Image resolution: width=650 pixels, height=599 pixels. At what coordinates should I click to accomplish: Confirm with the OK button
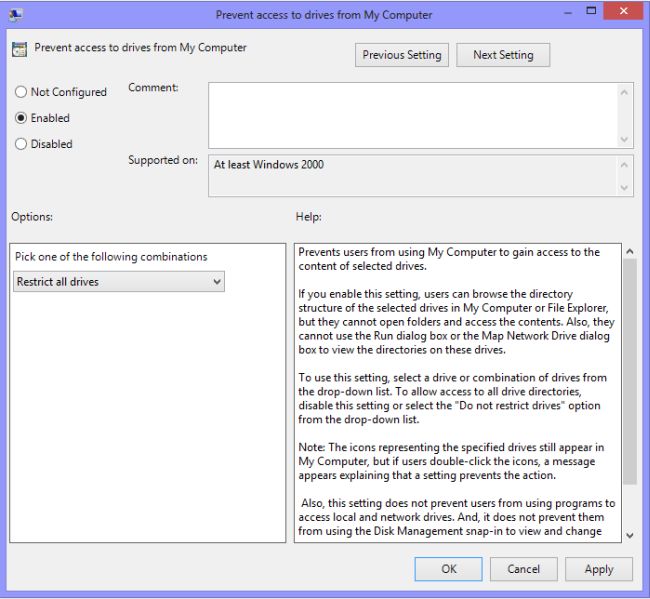tap(449, 569)
